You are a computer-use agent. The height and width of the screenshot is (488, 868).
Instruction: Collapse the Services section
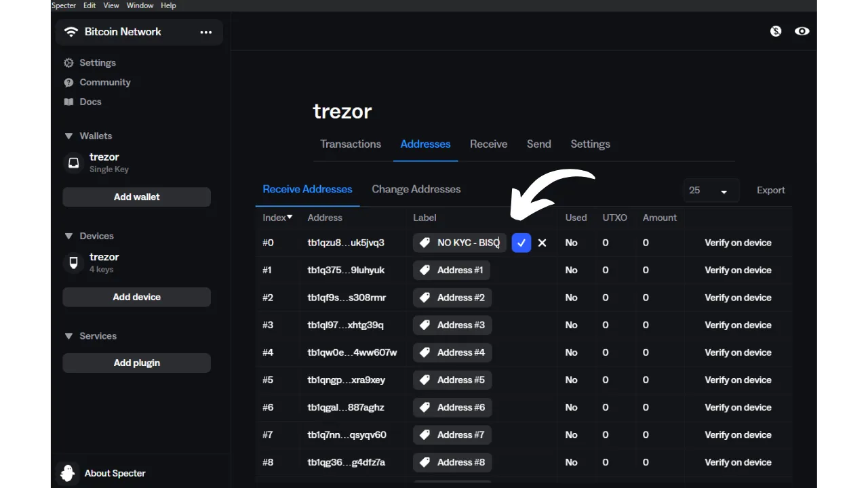click(68, 336)
